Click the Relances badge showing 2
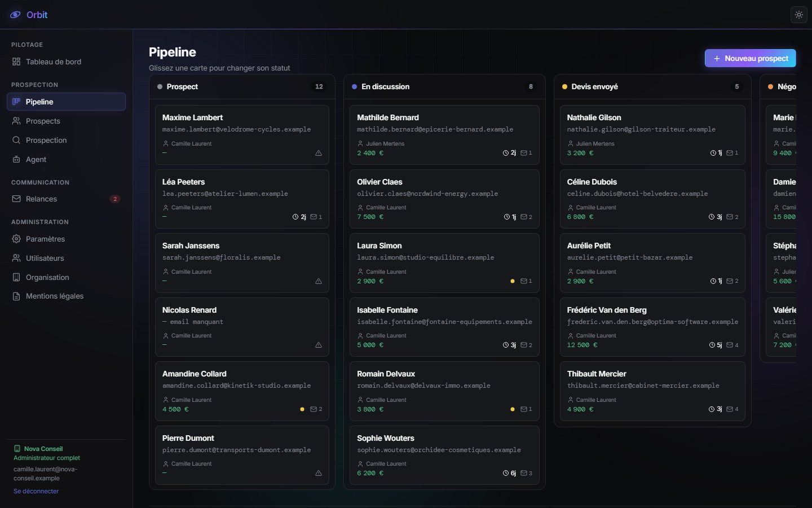The height and width of the screenshot is (508, 812). [x=115, y=199]
